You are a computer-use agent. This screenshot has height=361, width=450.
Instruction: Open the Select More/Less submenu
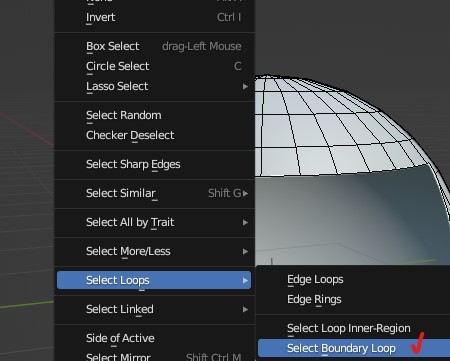tap(154, 251)
